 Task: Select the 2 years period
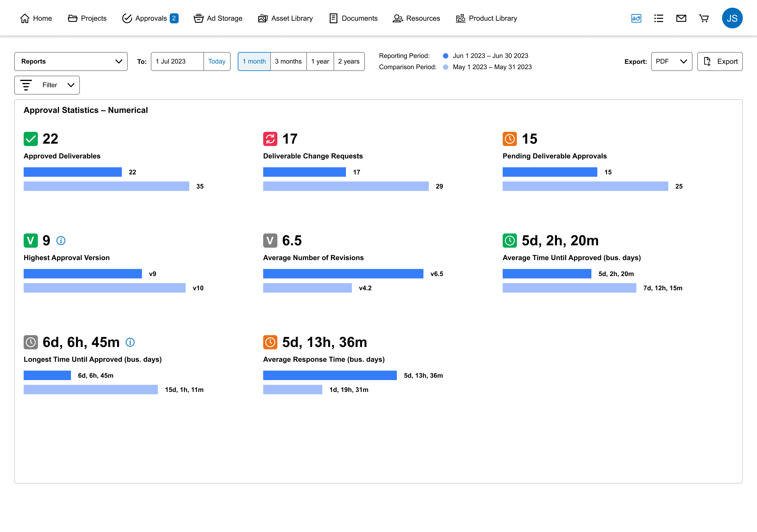click(x=349, y=61)
